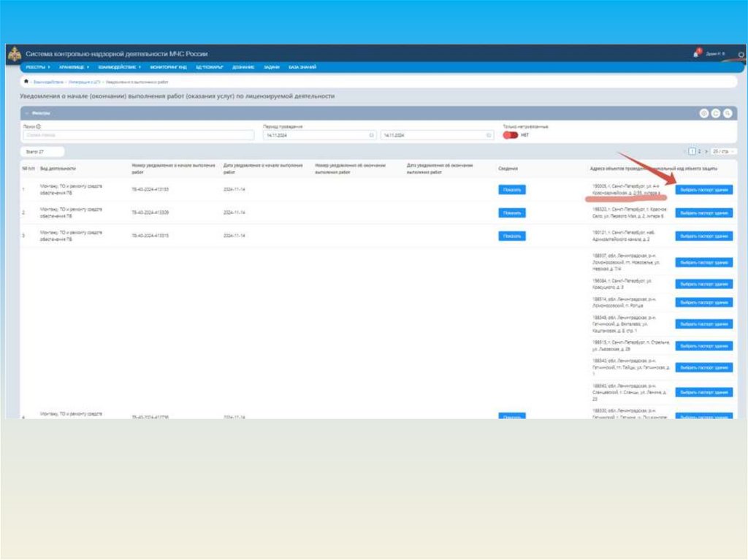This screenshot has height=560, width=748.
Task: Open calendar icon of period end date
Action: 489,135
